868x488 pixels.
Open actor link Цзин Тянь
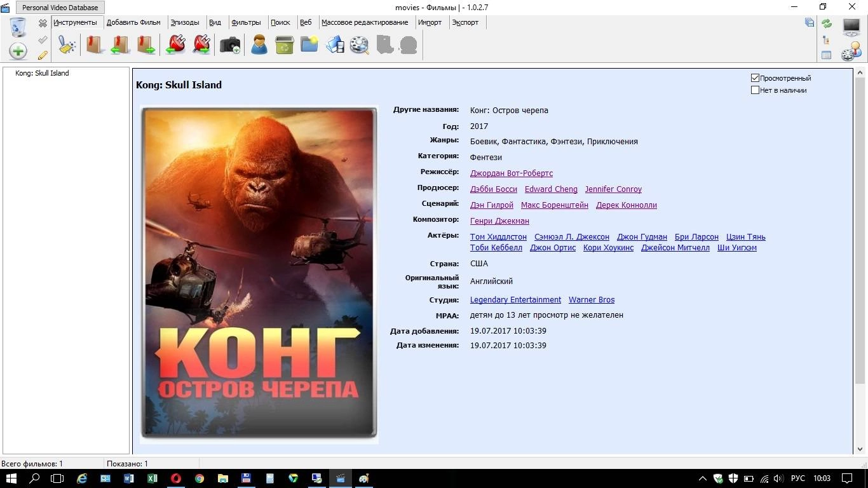point(746,236)
